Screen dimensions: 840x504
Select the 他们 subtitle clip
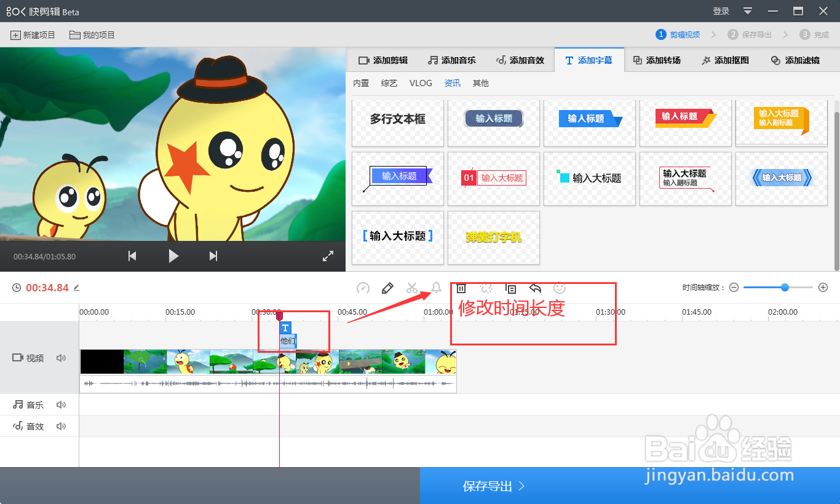coord(288,341)
